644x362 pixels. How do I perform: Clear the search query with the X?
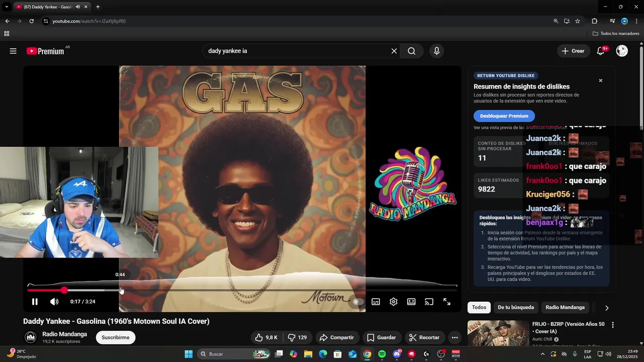[394, 51]
